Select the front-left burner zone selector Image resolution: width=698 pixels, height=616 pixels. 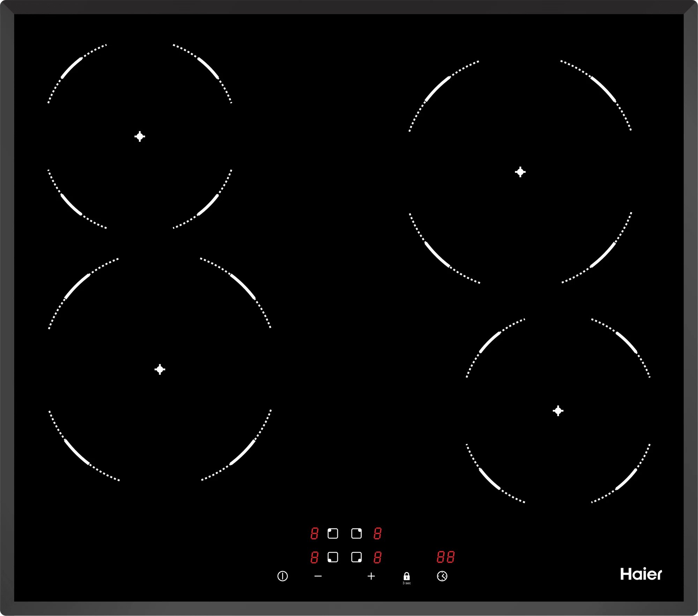click(333, 557)
